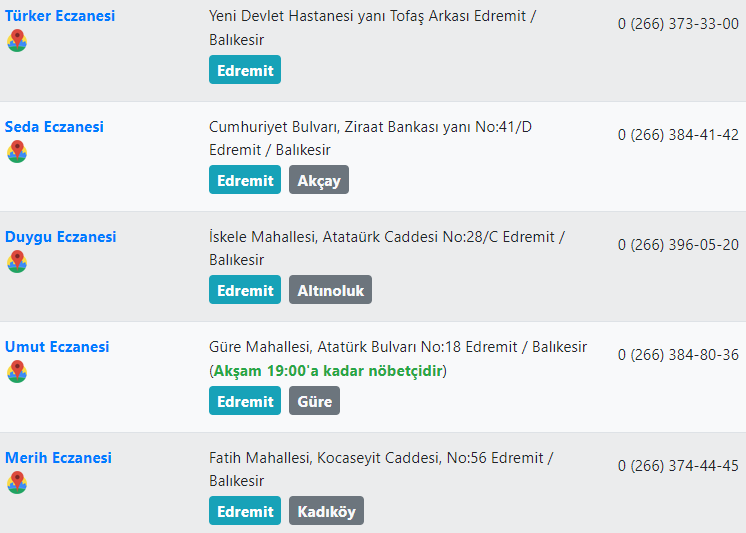Open the Seda Eczanesi link
Image resolution: width=746 pixels, height=533 pixels.
point(54,127)
